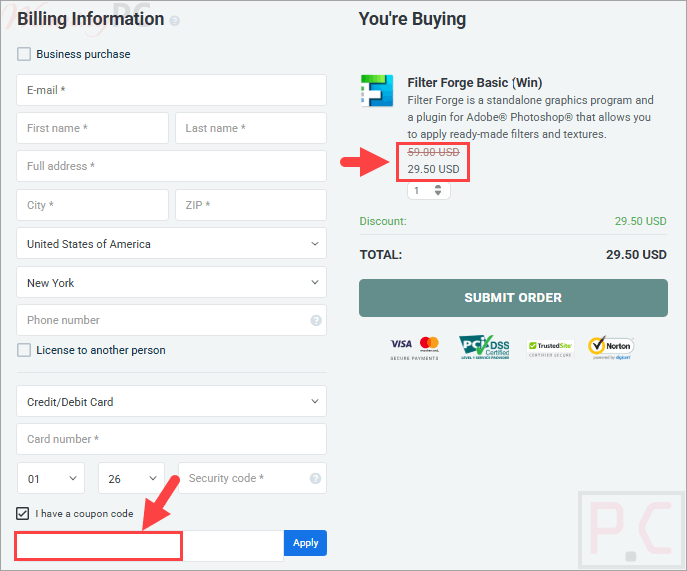Focus the Card number field
The image size is (687, 571).
tap(171, 439)
